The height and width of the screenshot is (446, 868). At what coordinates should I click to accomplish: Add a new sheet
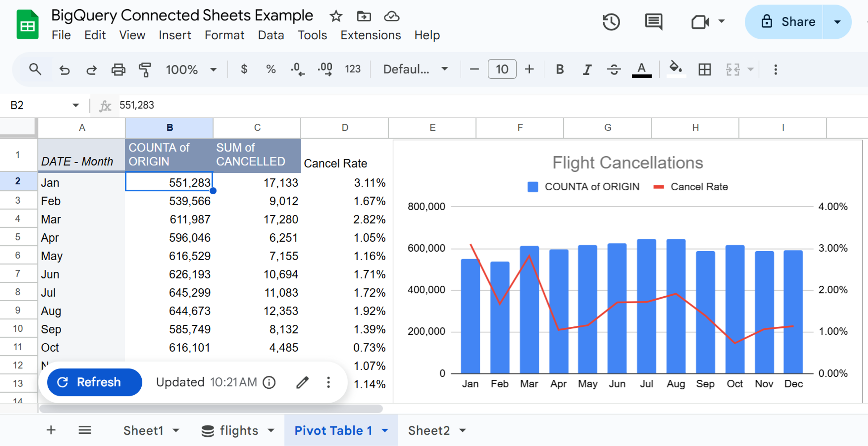pyautogui.click(x=51, y=430)
